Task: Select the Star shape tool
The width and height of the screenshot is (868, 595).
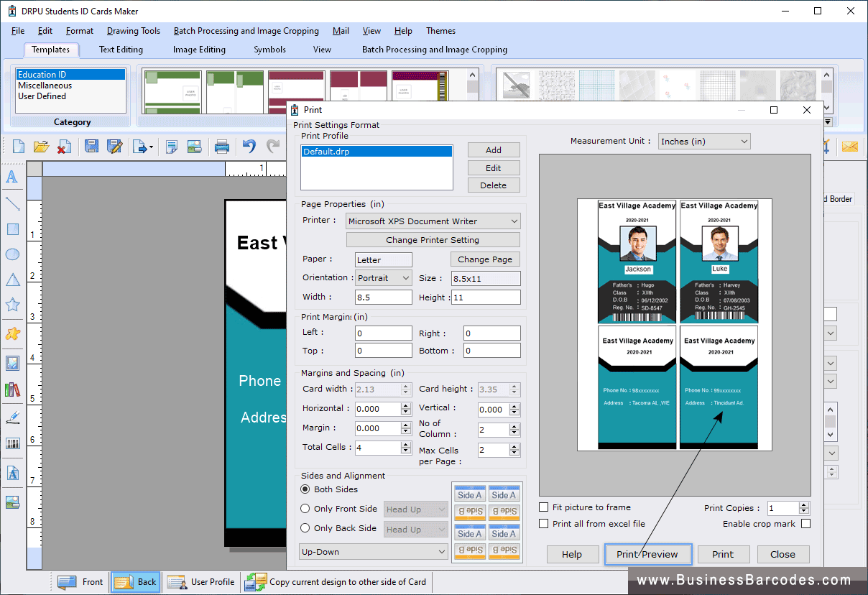Action: (x=12, y=304)
